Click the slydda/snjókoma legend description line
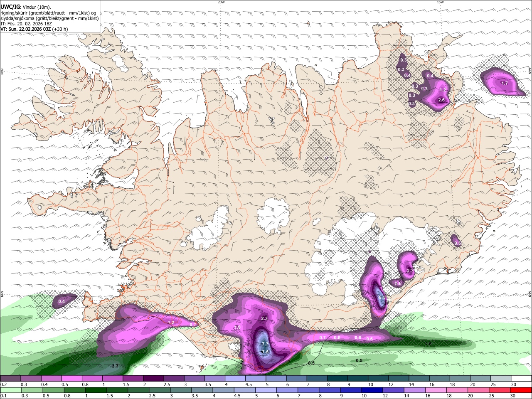 coord(49,18)
